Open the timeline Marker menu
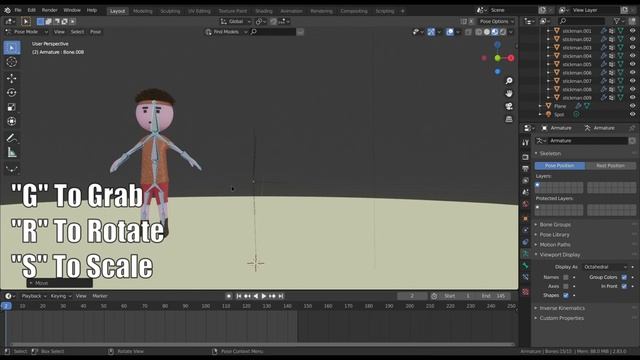Image resolution: width=640 pixels, height=360 pixels. coord(100,296)
